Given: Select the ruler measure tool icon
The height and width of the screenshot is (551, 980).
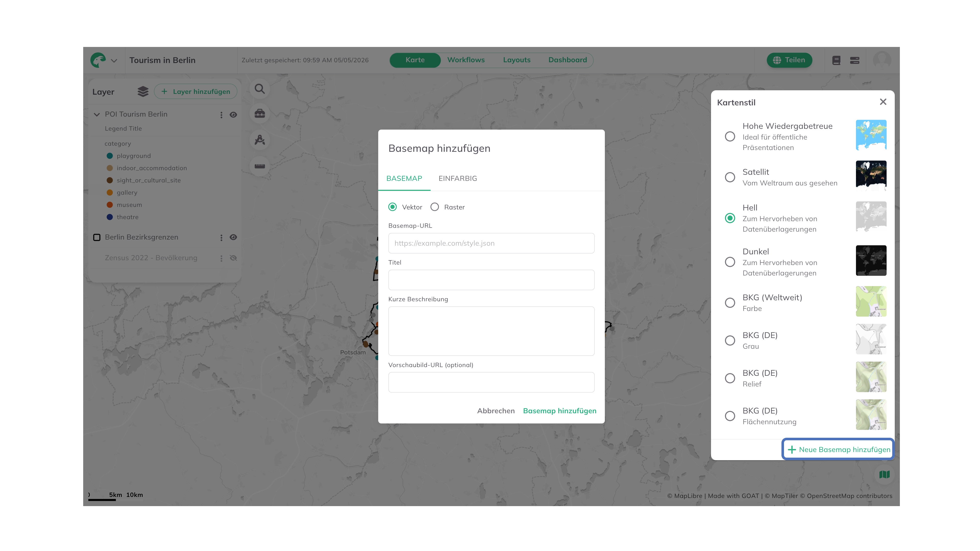Looking at the screenshot, I should coord(260,166).
